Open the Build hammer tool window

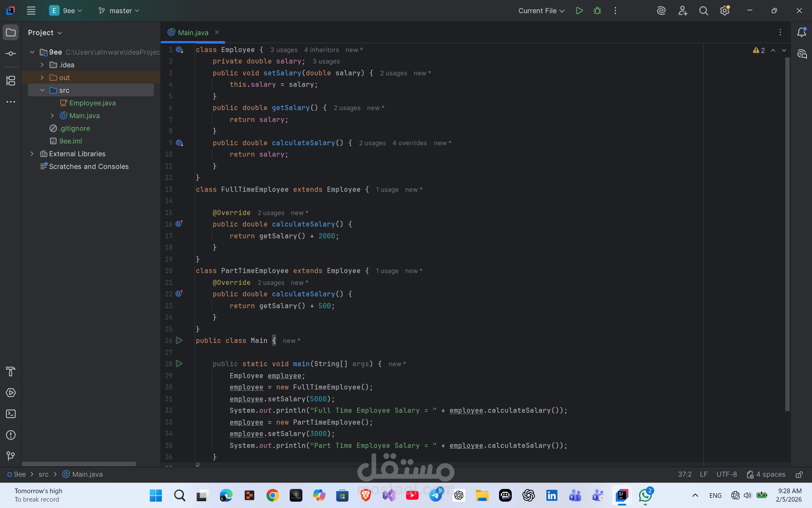click(11, 372)
